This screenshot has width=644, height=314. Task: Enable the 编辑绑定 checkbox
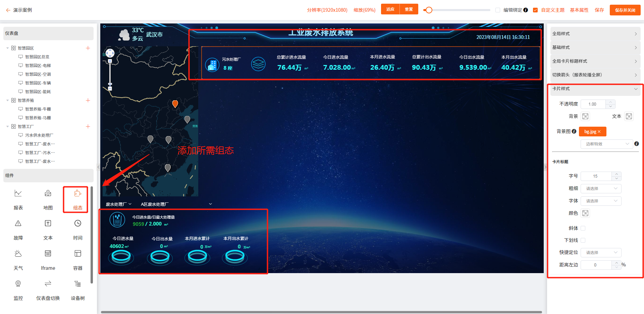tap(498, 10)
